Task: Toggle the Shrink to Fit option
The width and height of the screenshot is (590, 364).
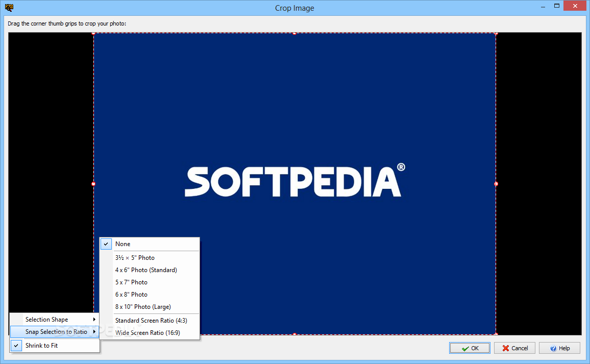Action: (55, 345)
